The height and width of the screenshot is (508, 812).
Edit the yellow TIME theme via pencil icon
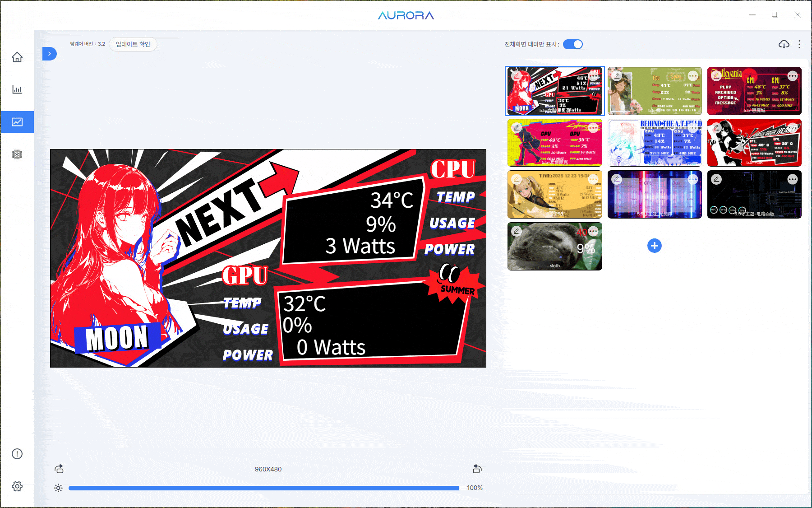pos(517,179)
